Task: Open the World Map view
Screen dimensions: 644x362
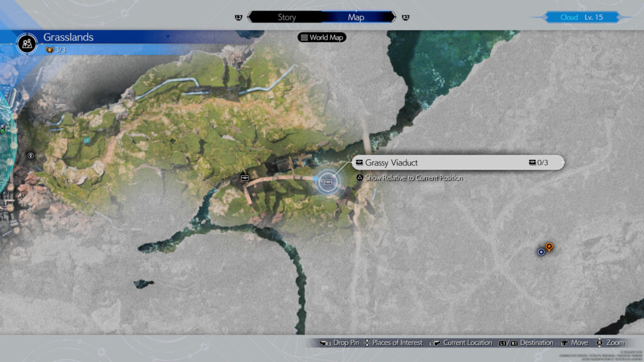Action: (322, 38)
